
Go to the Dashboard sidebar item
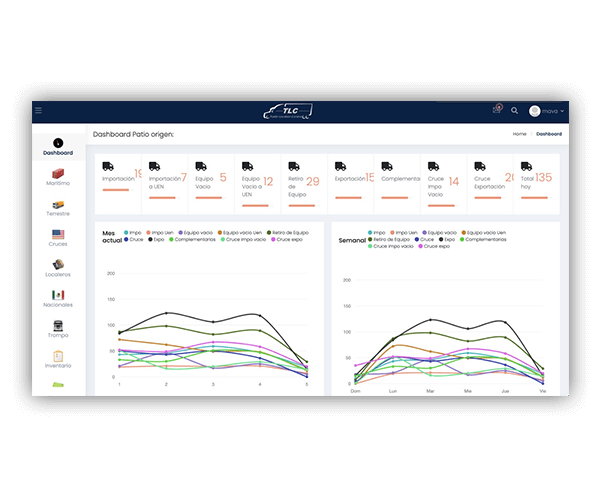click(x=58, y=146)
